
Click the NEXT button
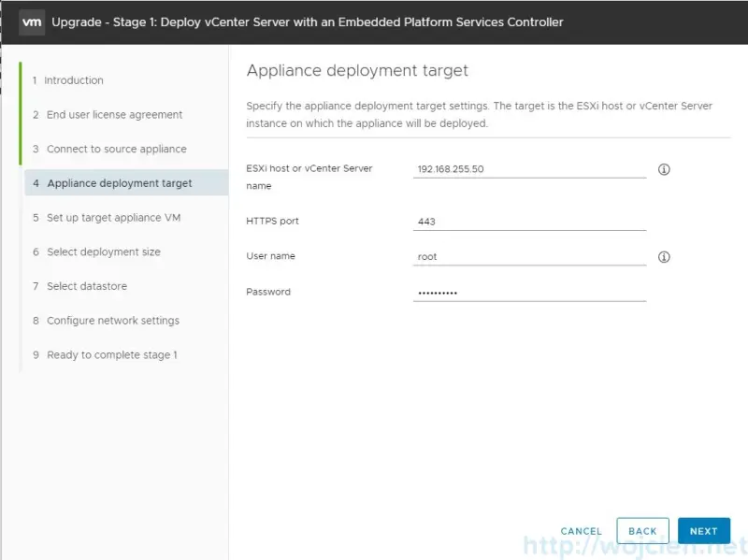point(704,530)
